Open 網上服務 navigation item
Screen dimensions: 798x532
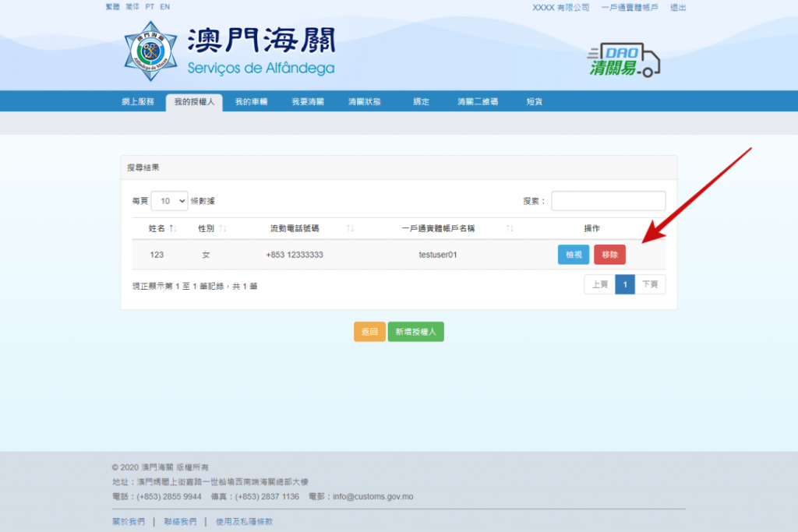point(138,102)
